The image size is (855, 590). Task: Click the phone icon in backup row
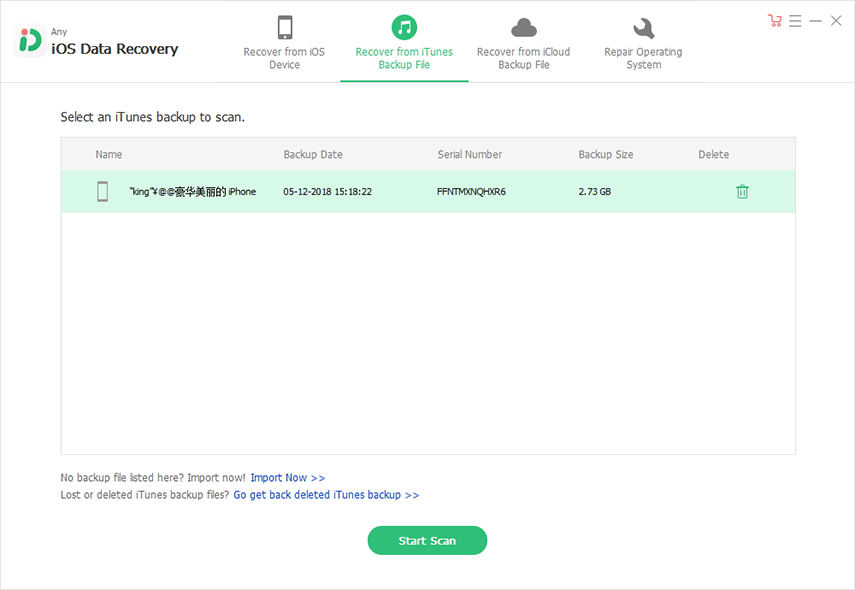pyautogui.click(x=103, y=191)
